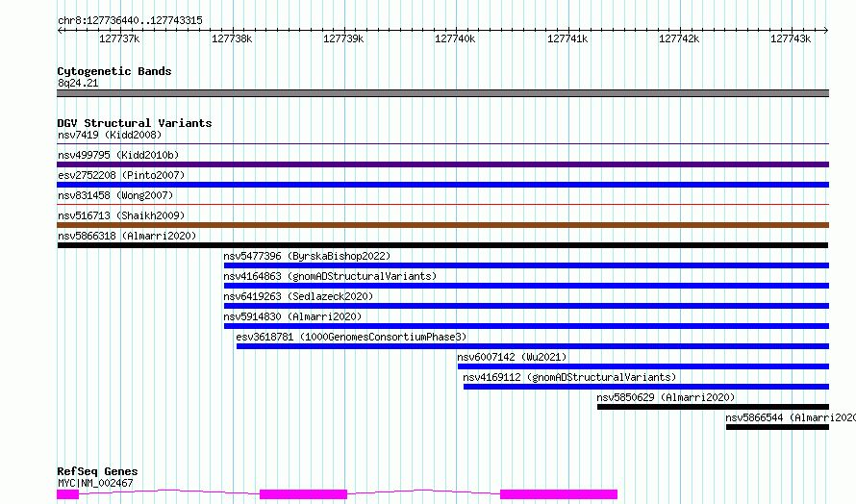Click nsv516713 (Shaikh2009) label

point(121,215)
